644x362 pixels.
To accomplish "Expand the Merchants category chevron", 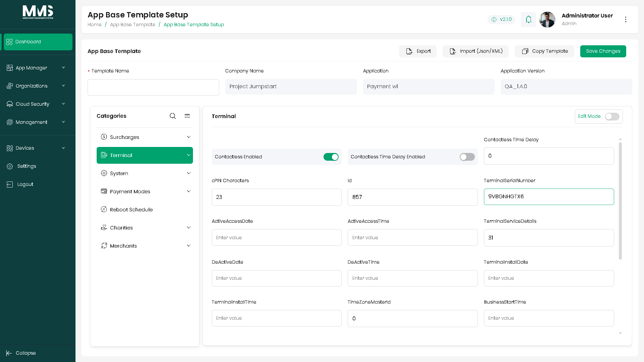I will 189,246.
